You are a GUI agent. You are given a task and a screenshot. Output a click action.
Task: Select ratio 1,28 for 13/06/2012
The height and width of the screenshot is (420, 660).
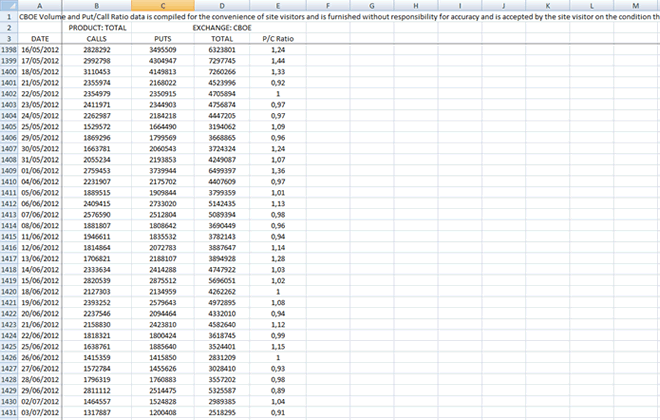tap(278, 259)
